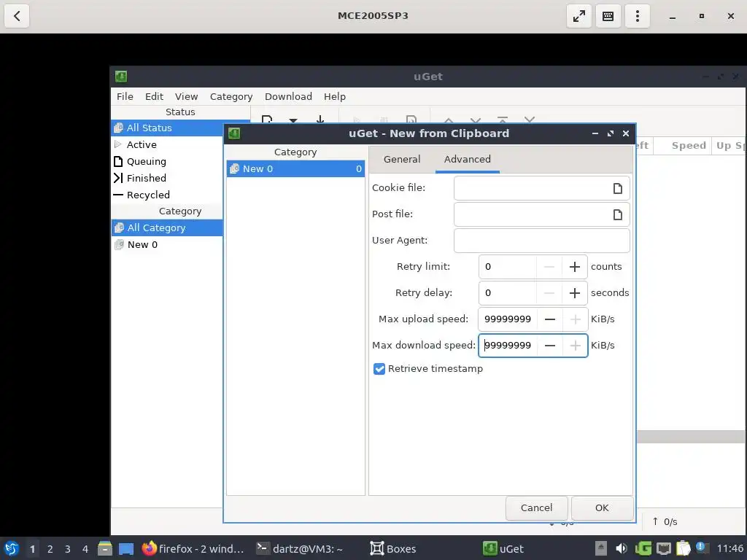Switch to workspace 3

pyautogui.click(x=68, y=549)
